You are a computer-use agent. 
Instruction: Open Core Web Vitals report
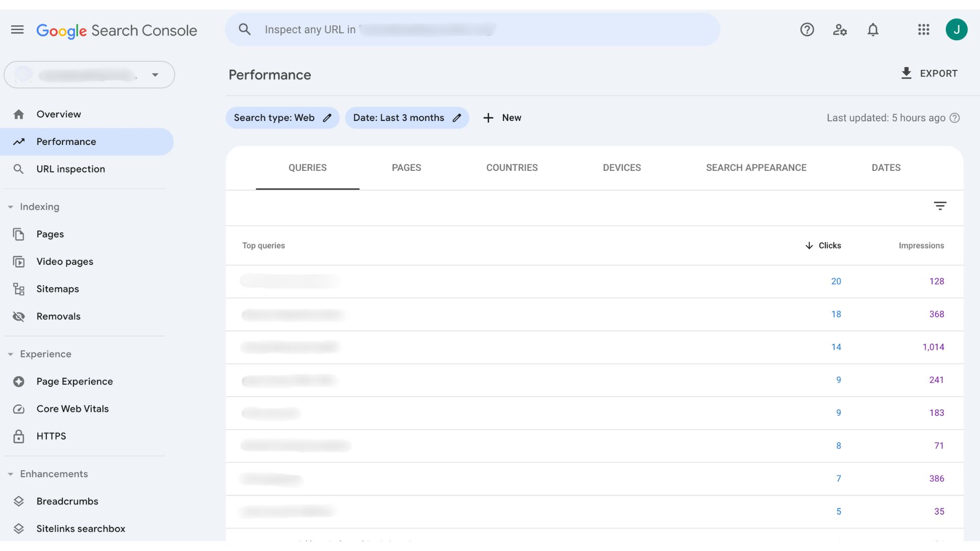[72, 409]
